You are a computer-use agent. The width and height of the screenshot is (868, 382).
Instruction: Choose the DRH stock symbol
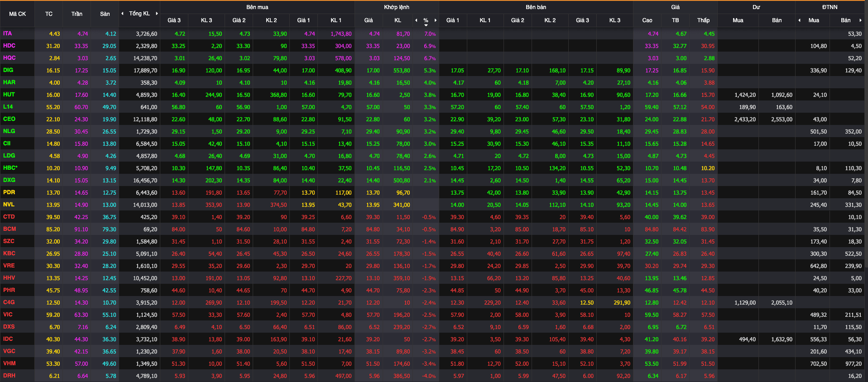point(9,376)
